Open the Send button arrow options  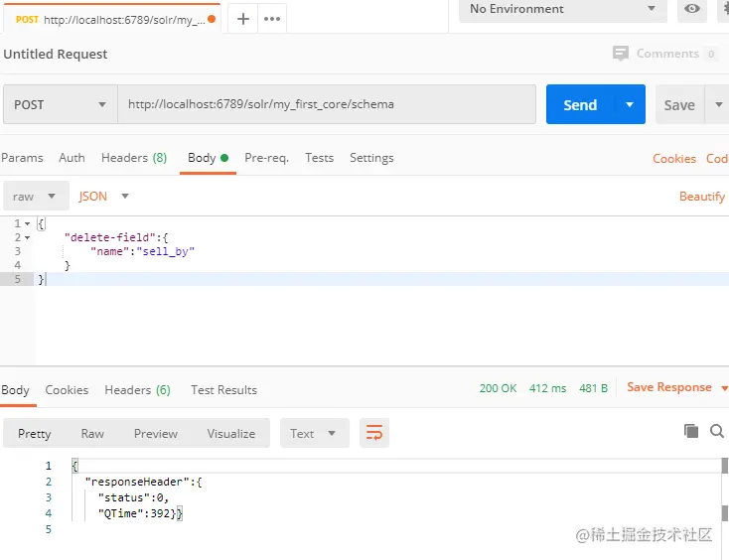[630, 104]
